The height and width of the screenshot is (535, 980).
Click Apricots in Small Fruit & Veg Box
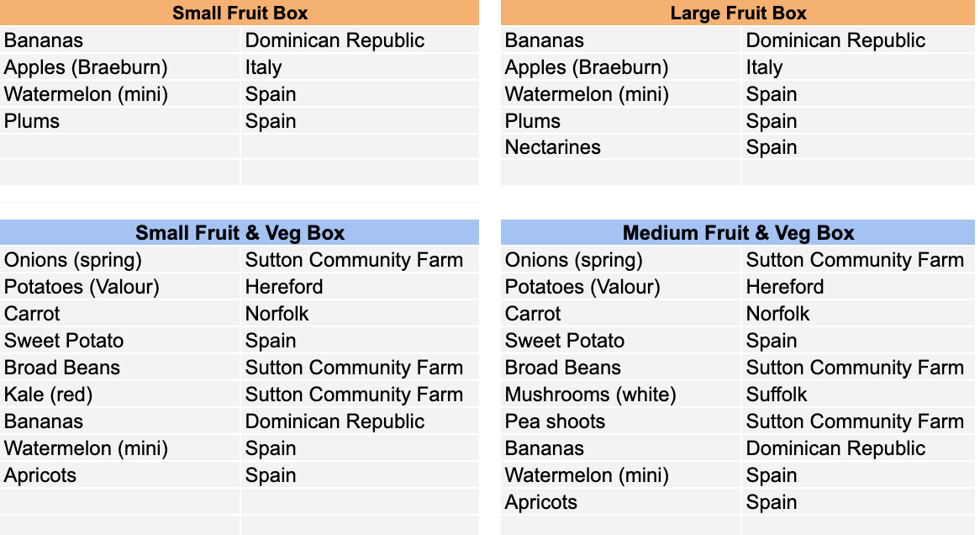[x=120, y=475]
